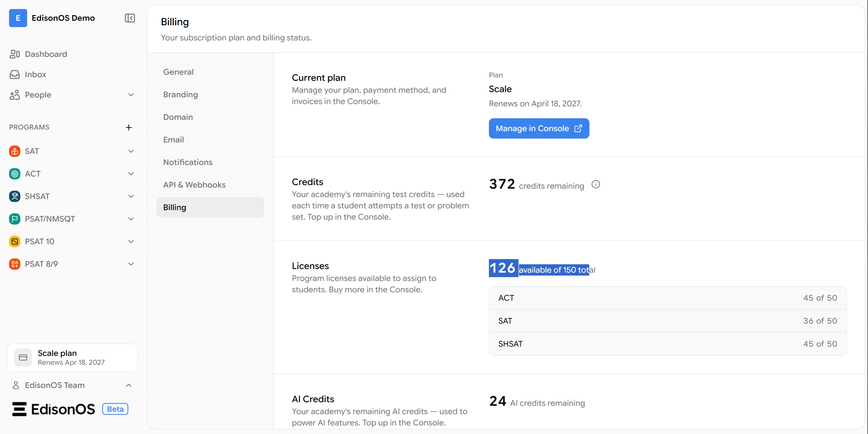Collapse the sidebar with panel icon
This screenshot has height=434, width=868.
tap(130, 18)
